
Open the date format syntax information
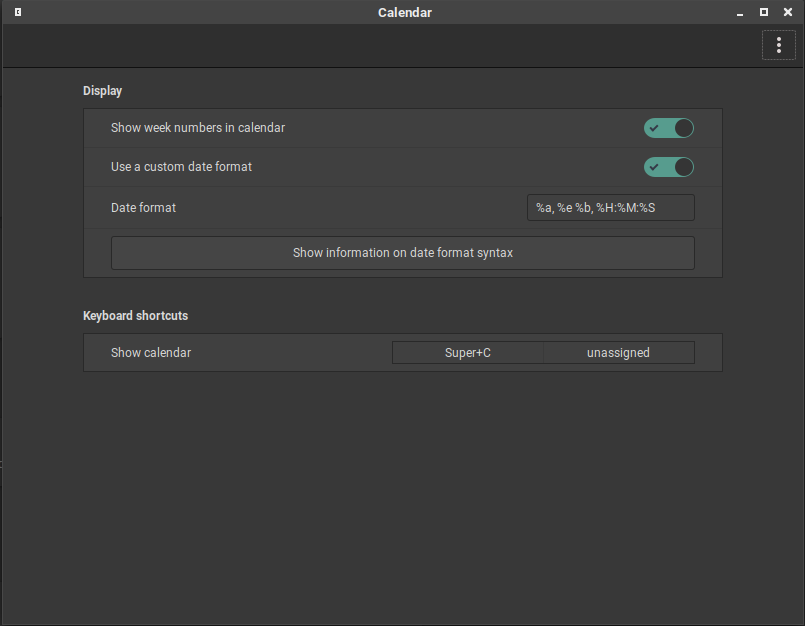(x=402, y=252)
